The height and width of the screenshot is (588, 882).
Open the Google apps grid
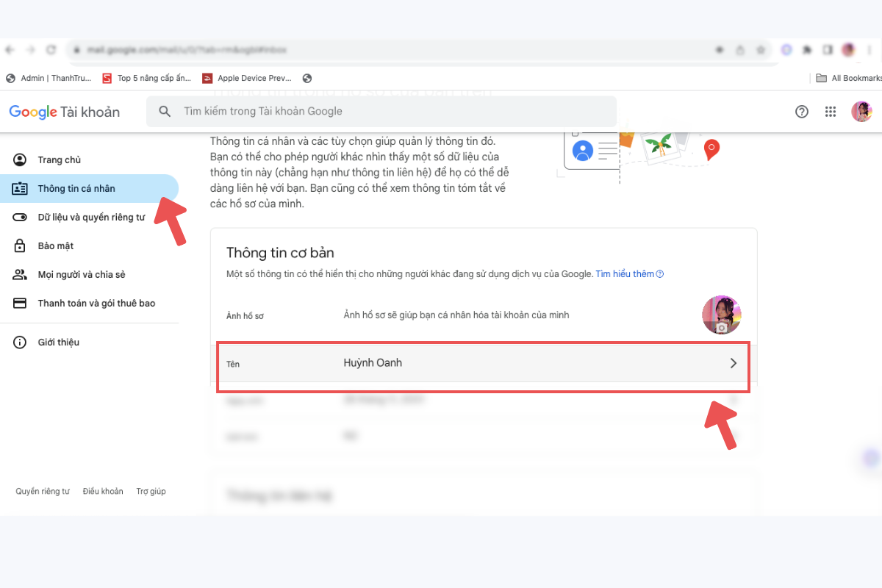[831, 111]
